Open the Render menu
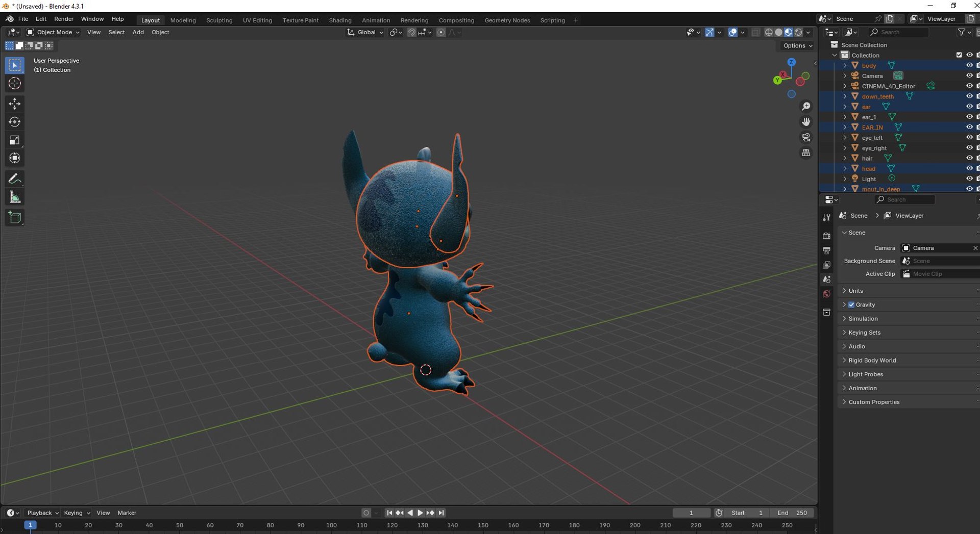 coord(64,19)
